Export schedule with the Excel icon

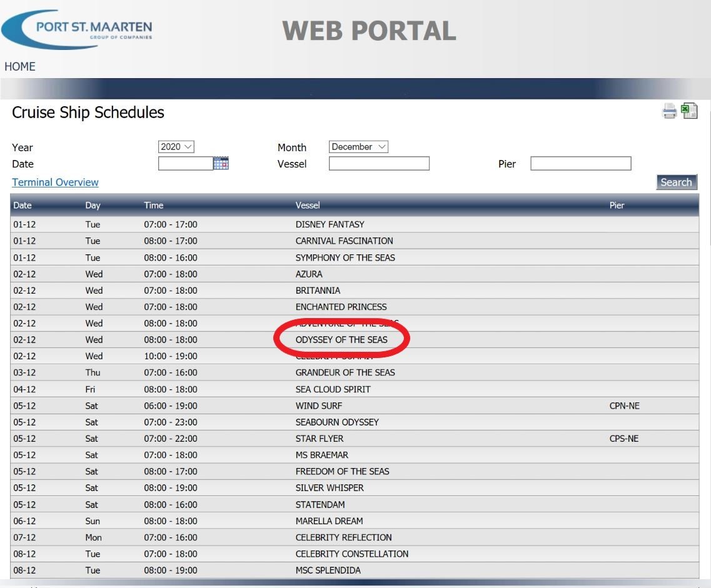(x=689, y=111)
